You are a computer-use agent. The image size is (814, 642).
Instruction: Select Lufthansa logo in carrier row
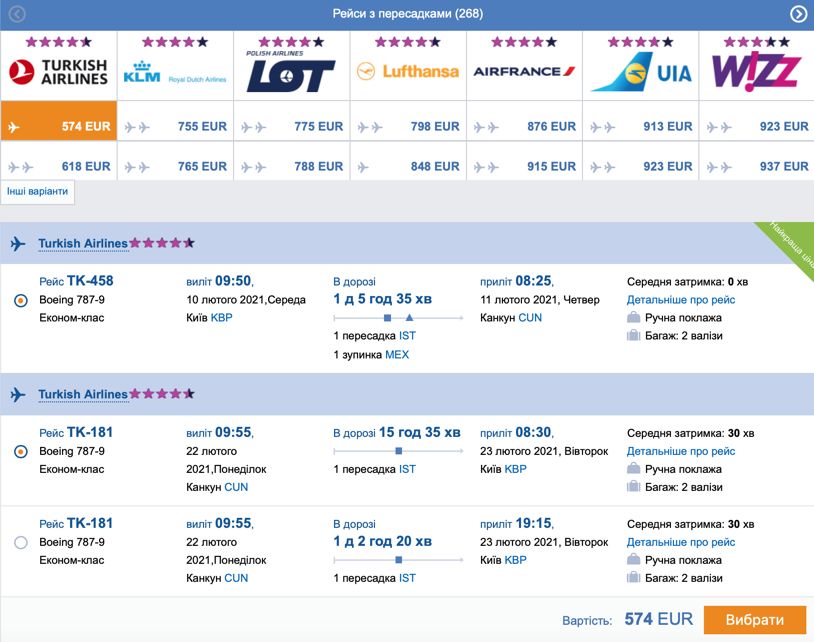(x=408, y=71)
